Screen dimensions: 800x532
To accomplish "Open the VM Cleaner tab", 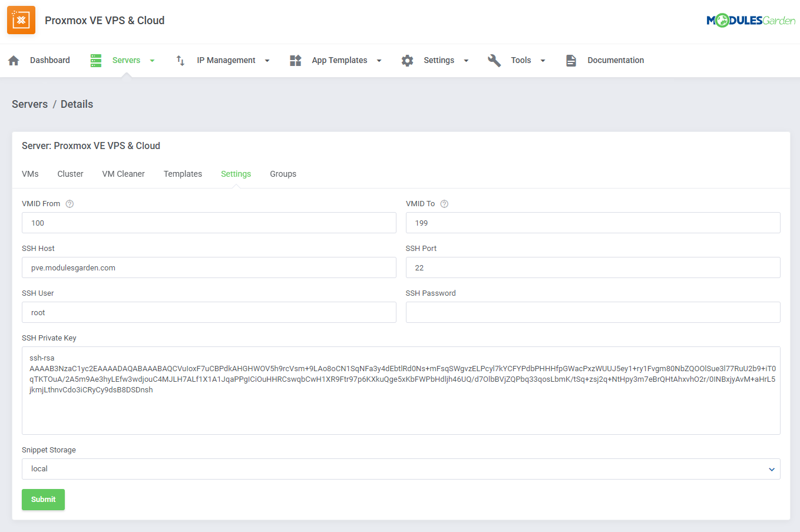I will click(123, 174).
